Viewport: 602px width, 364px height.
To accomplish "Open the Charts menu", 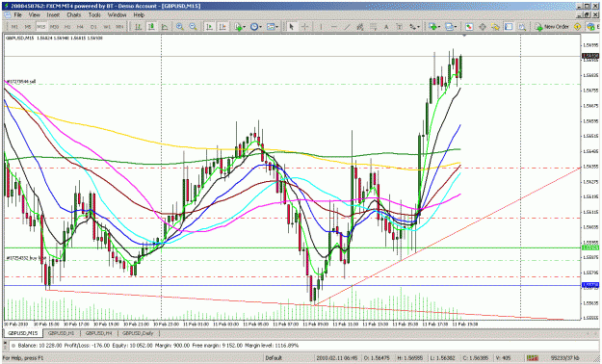I will click(74, 15).
